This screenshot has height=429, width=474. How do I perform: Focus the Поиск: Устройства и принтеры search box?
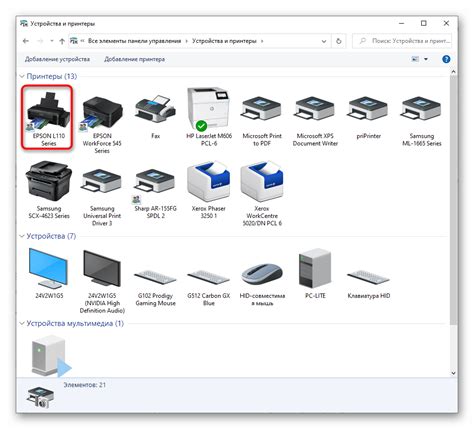[x=402, y=41]
